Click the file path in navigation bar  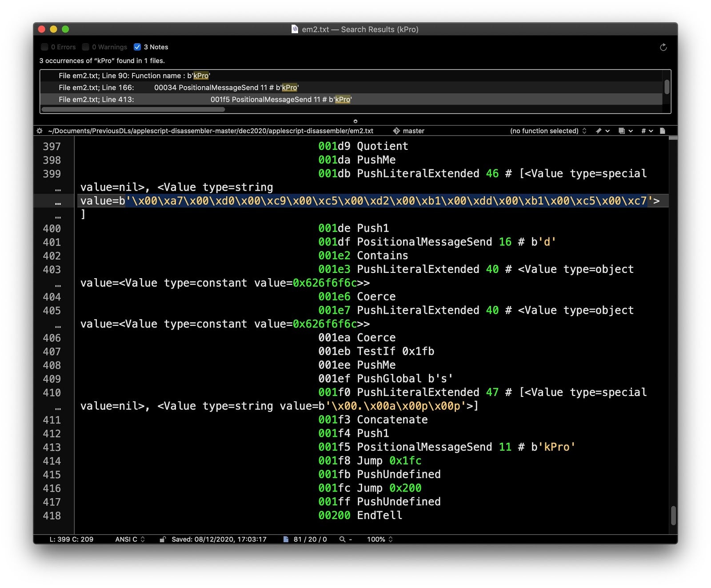pos(210,131)
